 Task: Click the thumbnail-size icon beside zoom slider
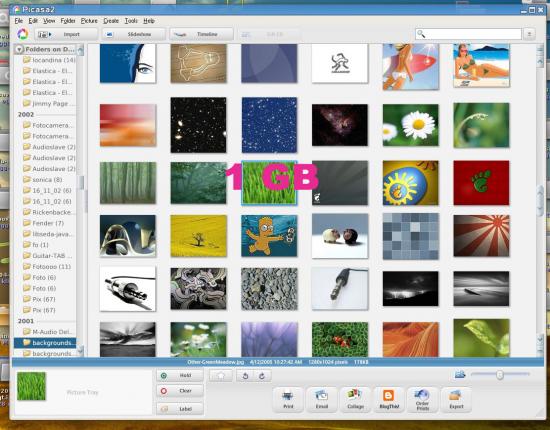click(x=460, y=375)
